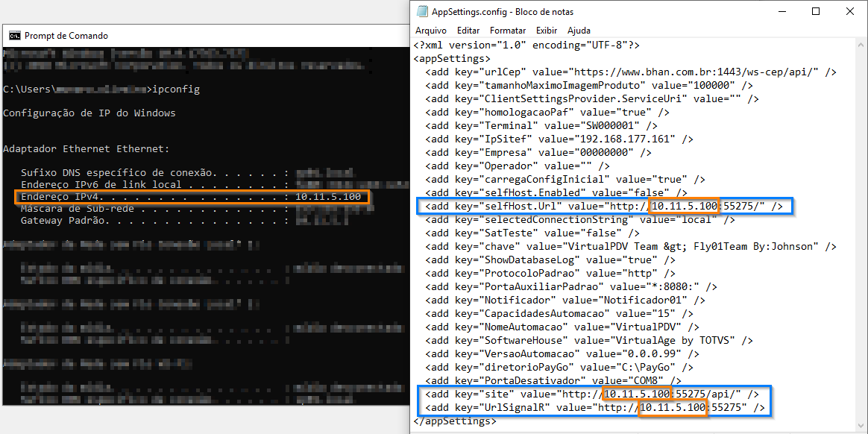Click the closing </appSettings> tag
868x434 pixels.
tap(454, 421)
